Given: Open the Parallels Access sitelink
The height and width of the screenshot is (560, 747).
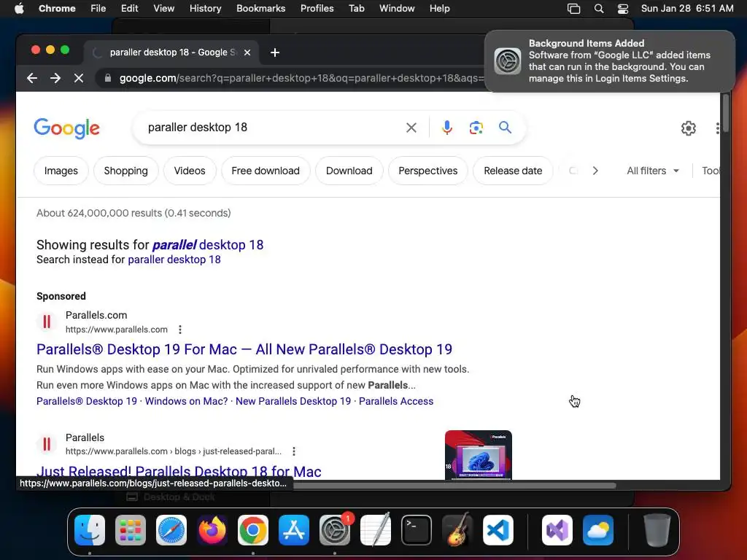Looking at the screenshot, I should click(x=396, y=402).
